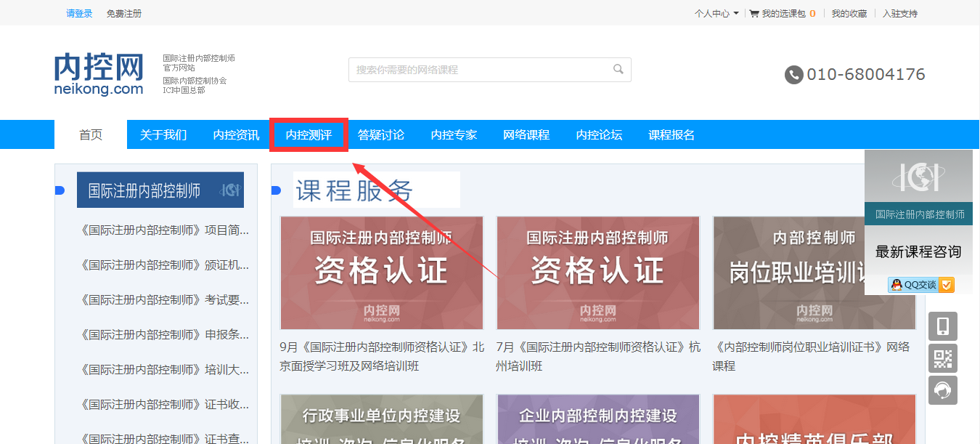Click the telephone icon beside 010-68004176

click(x=793, y=75)
